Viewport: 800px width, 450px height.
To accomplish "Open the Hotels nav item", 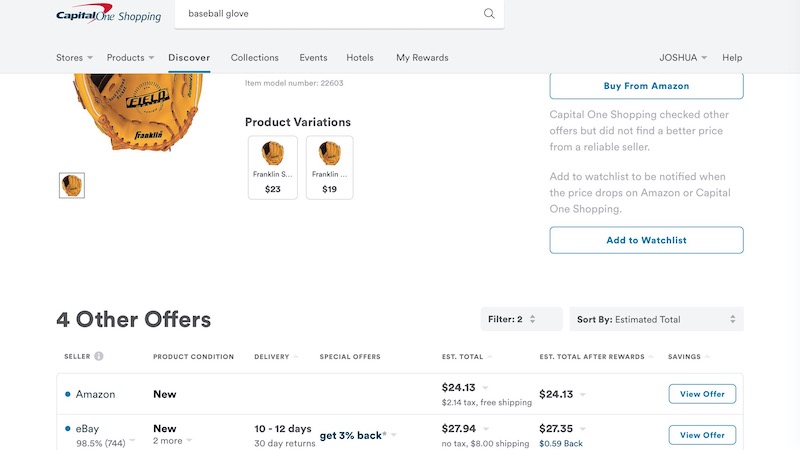I will [360, 58].
